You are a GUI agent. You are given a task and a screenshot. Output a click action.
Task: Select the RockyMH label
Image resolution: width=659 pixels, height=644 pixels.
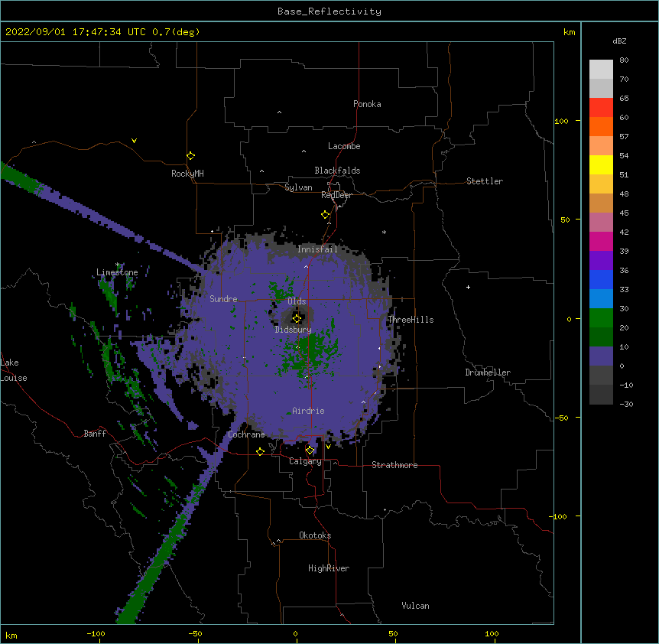coord(187,174)
